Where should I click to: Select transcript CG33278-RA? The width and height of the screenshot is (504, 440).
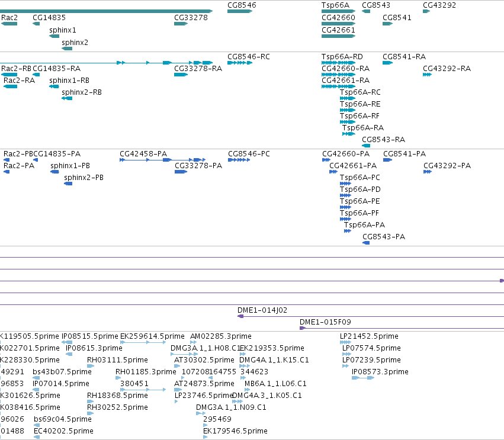pos(198,69)
